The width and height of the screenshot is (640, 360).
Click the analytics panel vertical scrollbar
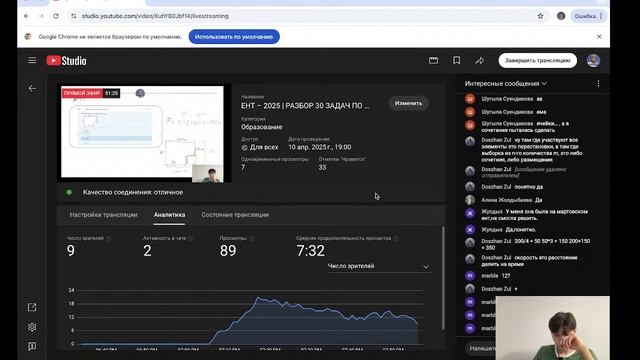click(x=443, y=278)
